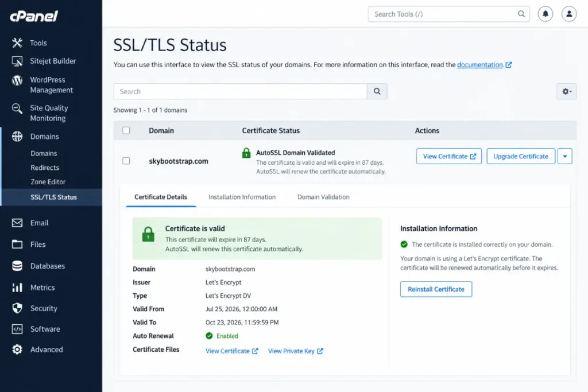This screenshot has height=392, width=588.
Task: Click the 'Showing 1 - 1 of 1 domains' text
Action: click(x=150, y=110)
